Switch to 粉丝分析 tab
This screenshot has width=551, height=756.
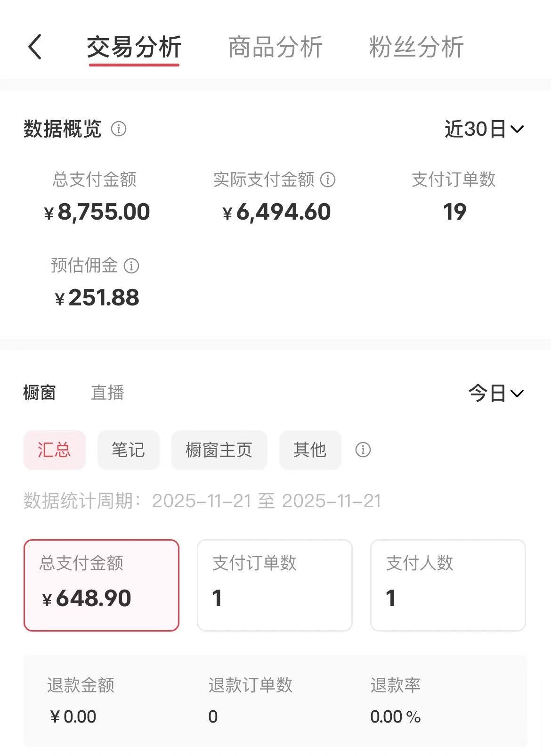[416, 47]
